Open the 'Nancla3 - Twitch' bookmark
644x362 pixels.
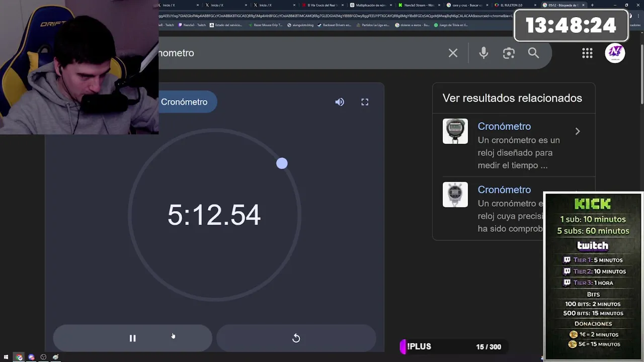[192, 25]
